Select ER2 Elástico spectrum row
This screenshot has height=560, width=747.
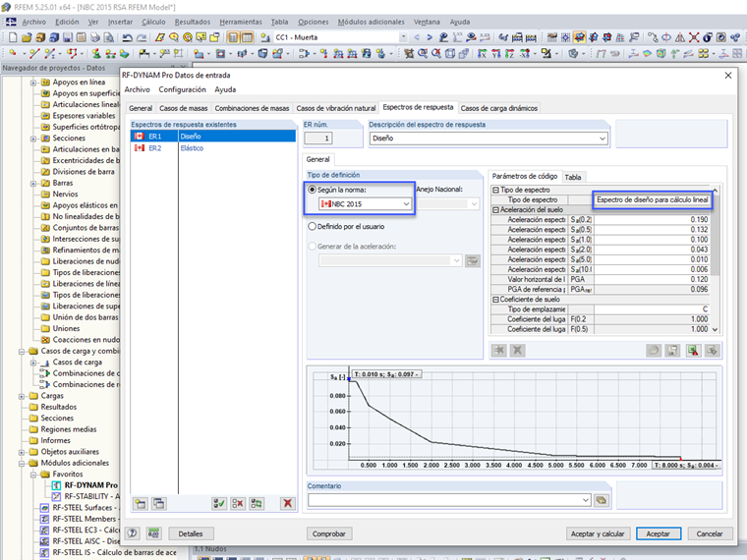(x=213, y=148)
